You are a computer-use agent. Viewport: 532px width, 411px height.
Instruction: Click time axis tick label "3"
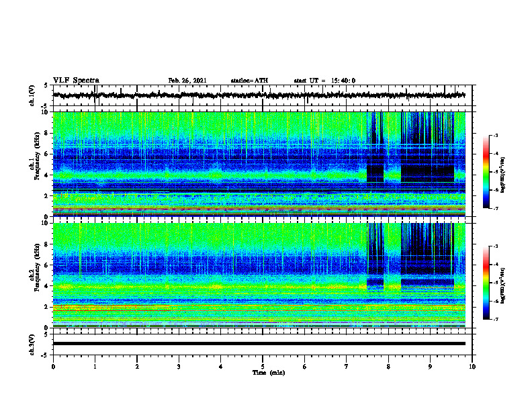(x=179, y=367)
